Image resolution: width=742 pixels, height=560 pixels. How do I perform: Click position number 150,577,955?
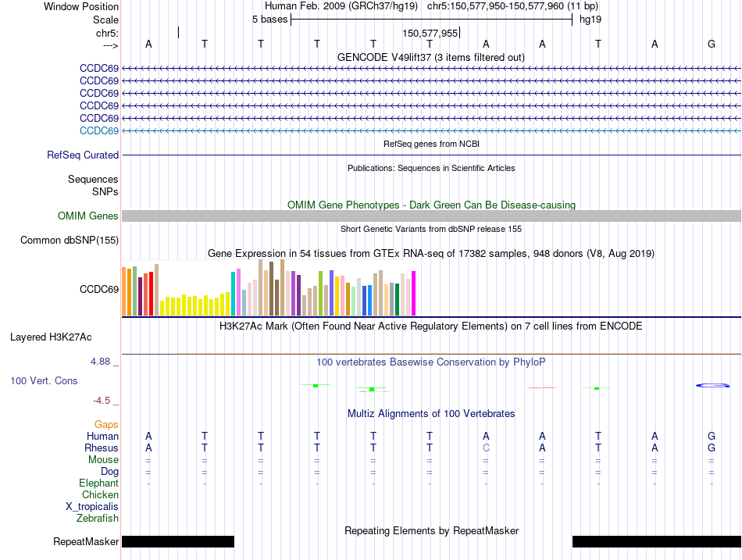pos(430,33)
